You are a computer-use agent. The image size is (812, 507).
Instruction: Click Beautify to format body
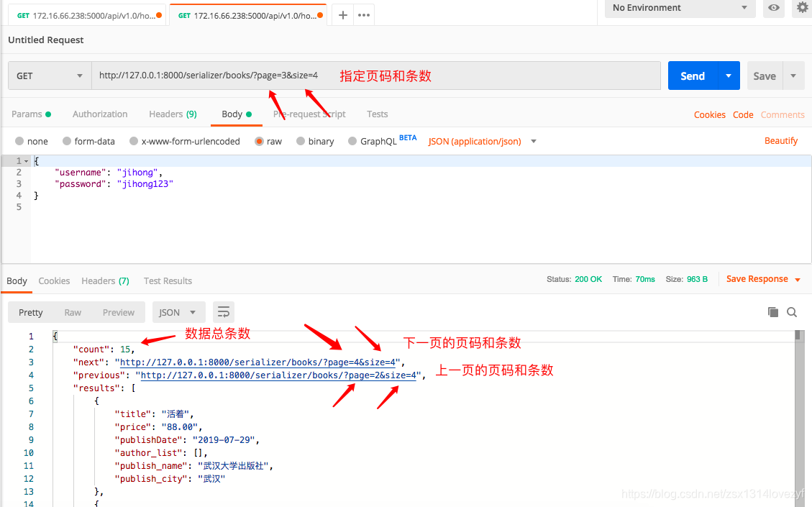pos(781,141)
